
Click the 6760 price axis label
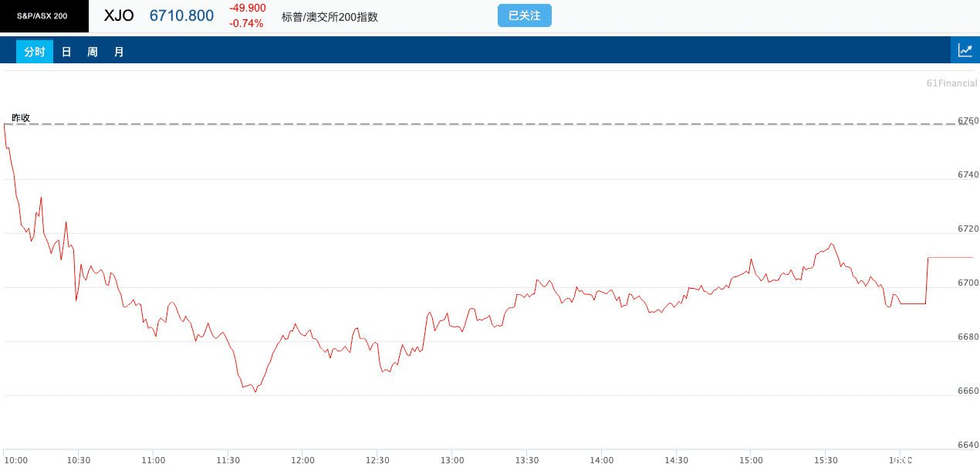tap(968, 120)
